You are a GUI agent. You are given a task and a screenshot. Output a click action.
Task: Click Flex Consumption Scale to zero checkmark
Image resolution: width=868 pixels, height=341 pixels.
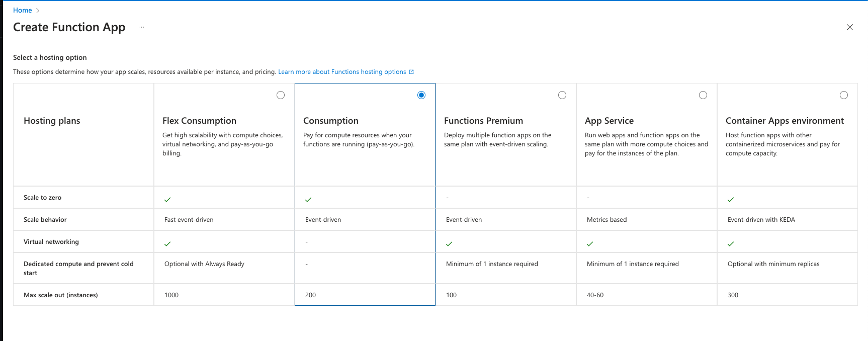pyautogui.click(x=167, y=200)
